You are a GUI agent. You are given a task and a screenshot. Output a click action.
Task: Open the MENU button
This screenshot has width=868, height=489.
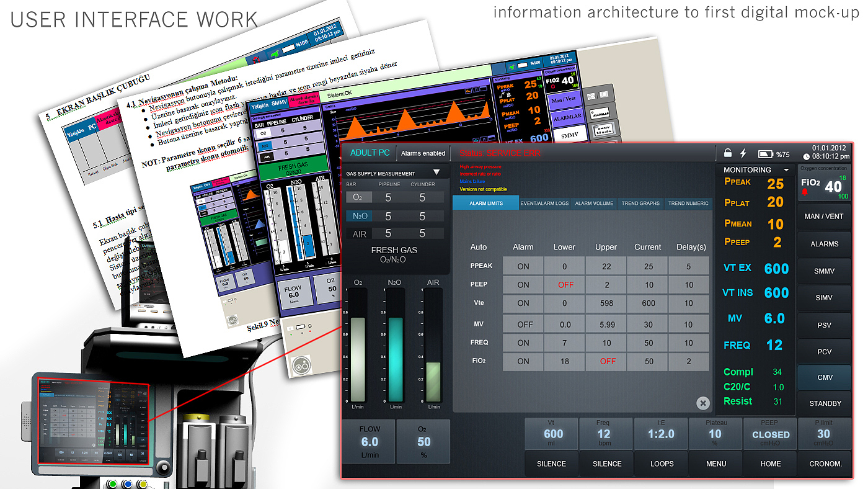716,464
